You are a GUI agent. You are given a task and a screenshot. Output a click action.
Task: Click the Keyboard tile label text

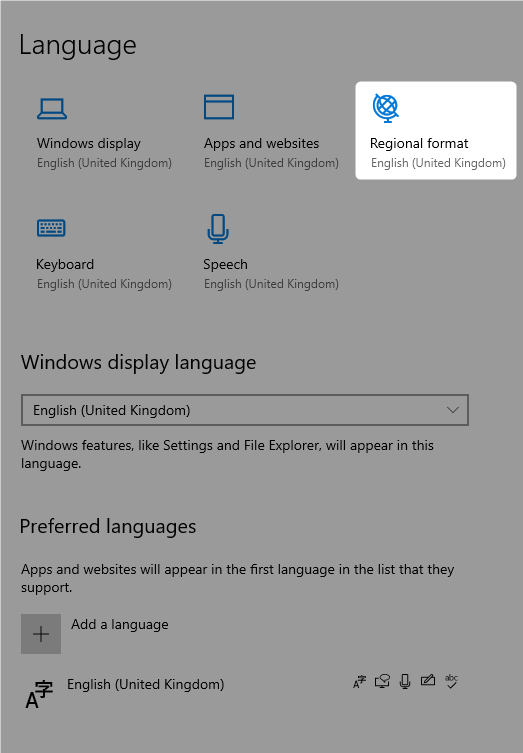65,265
